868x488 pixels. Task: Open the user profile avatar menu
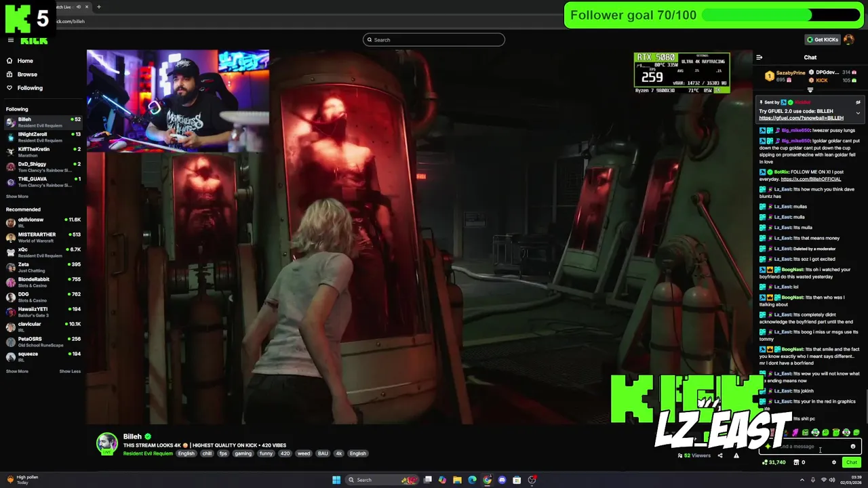click(x=849, y=39)
